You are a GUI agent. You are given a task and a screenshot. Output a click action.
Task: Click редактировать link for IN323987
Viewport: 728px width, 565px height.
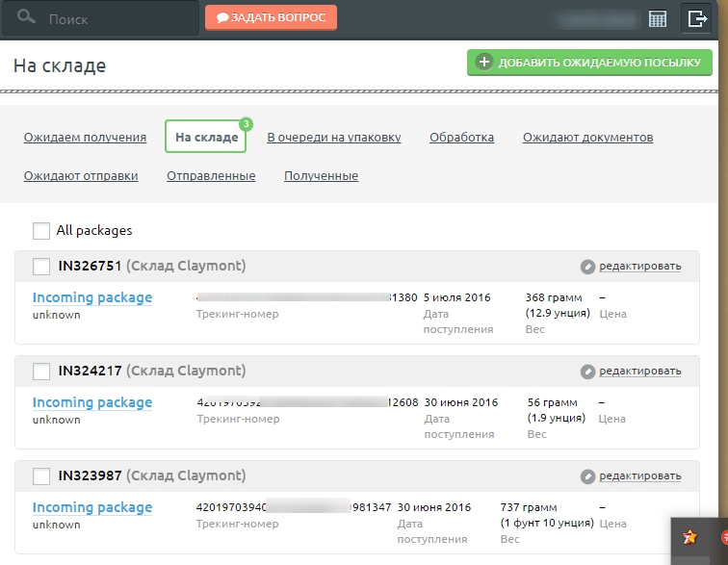(639, 475)
